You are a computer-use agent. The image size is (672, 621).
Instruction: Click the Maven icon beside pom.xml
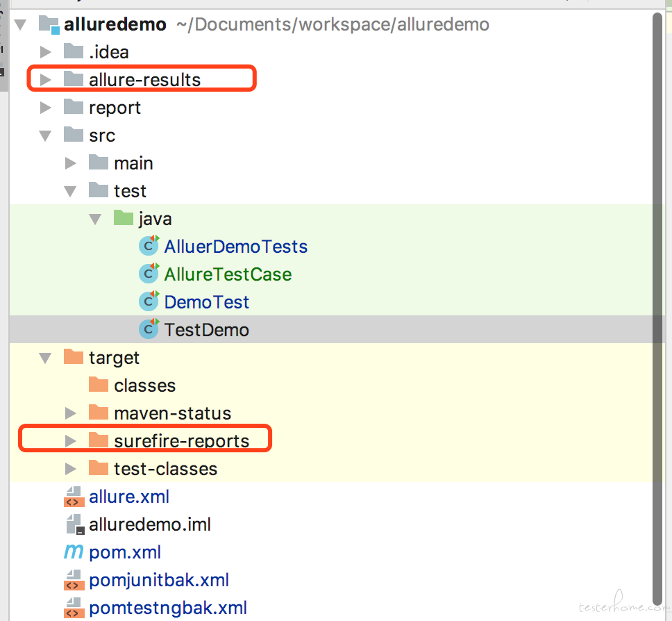74,552
